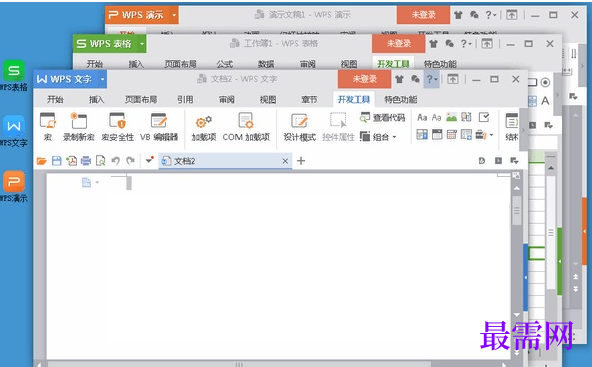Open the 宏 (Macros) button in WPS 文字
Viewport: 592px width, 367px height.
click(x=48, y=127)
